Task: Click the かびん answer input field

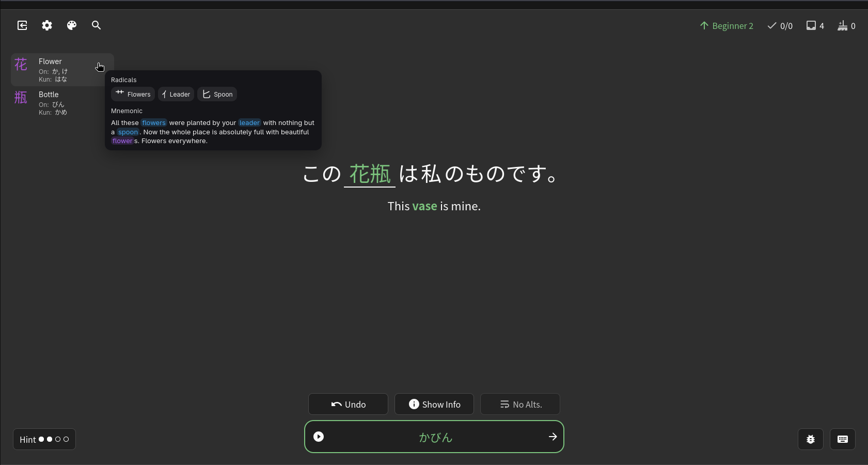Action: coord(435,437)
